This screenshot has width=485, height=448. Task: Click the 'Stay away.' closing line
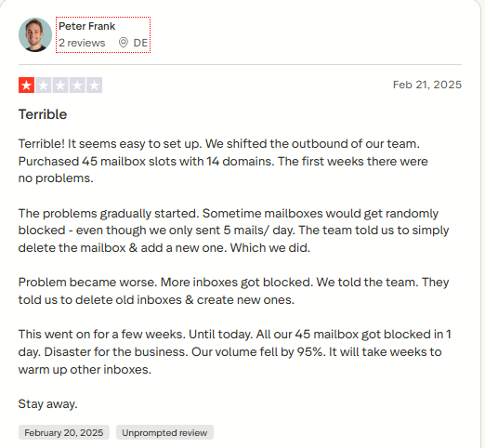(x=47, y=404)
